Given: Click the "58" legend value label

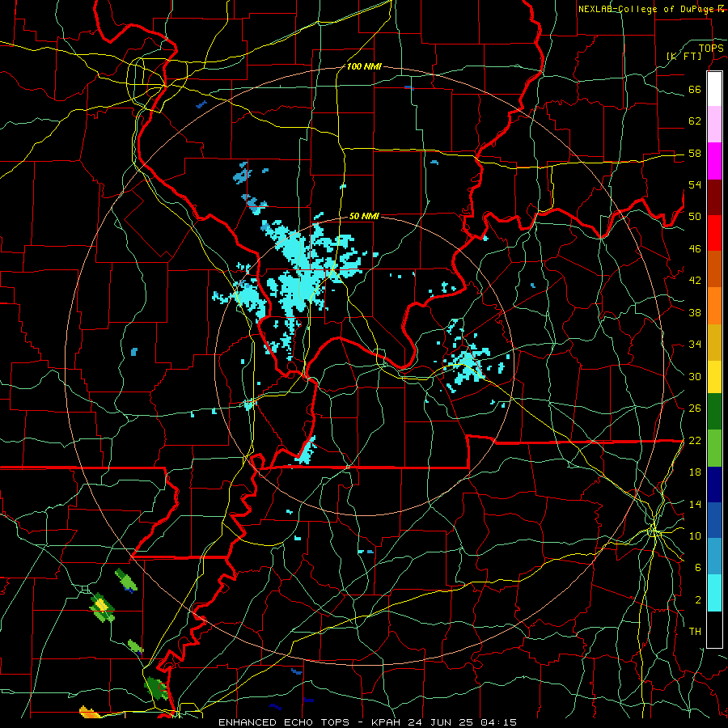Looking at the screenshot, I should point(695,153).
